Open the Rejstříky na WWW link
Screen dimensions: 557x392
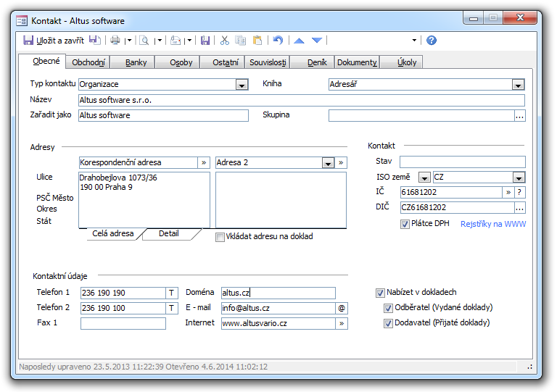(x=493, y=224)
